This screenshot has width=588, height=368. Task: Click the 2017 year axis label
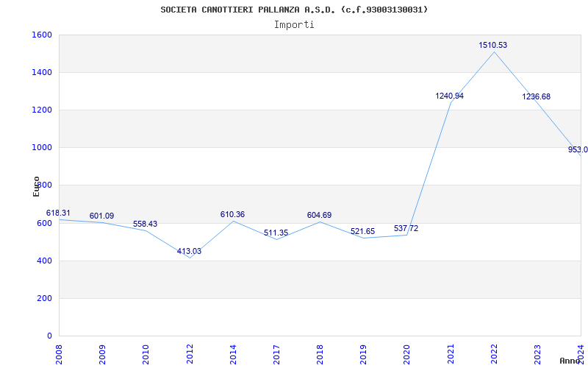click(276, 353)
